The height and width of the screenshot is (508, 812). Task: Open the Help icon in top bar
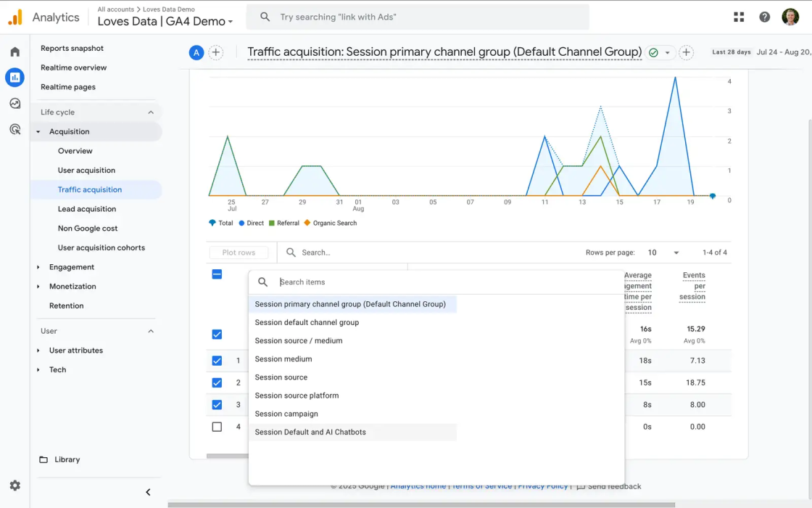[x=764, y=16]
